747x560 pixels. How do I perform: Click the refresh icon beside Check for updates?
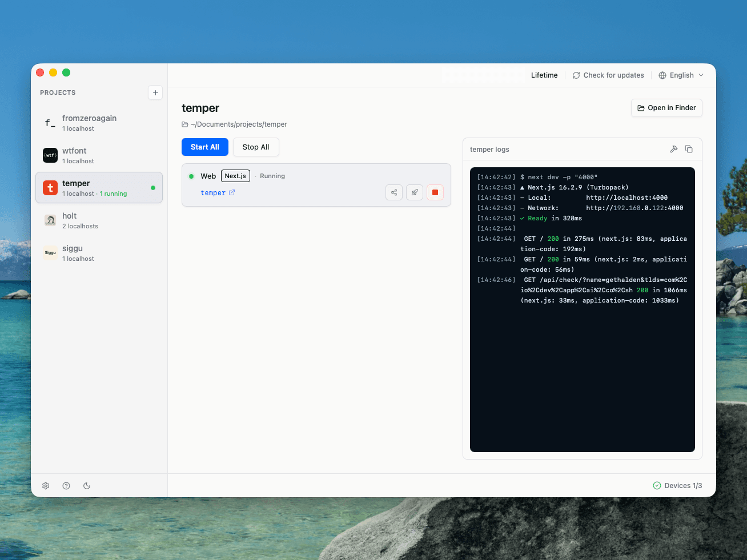click(576, 75)
